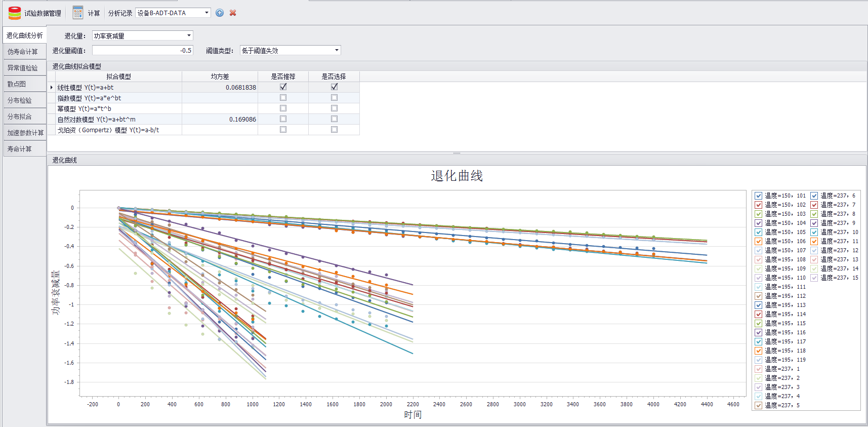Image resolution: width=868 pixels, height=427 pixels.
Task: Click the 拟合模型 column header
Action: (118, 76)
